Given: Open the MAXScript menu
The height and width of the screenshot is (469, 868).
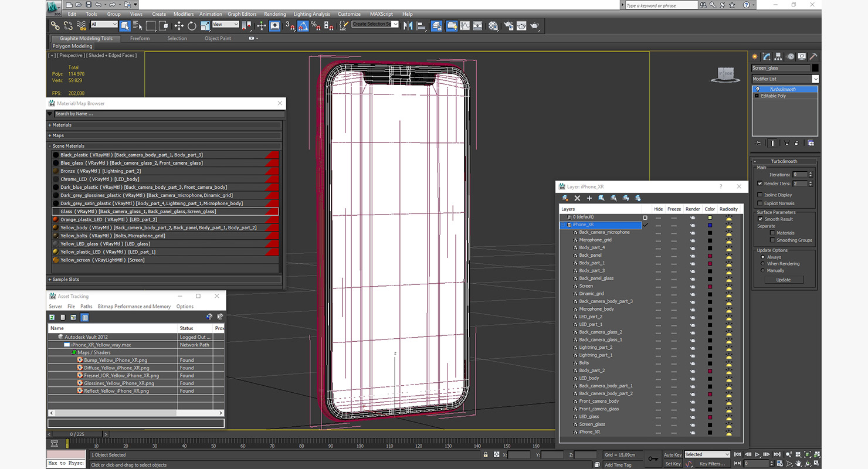Looking at the screenshot, I should (381, 14).
